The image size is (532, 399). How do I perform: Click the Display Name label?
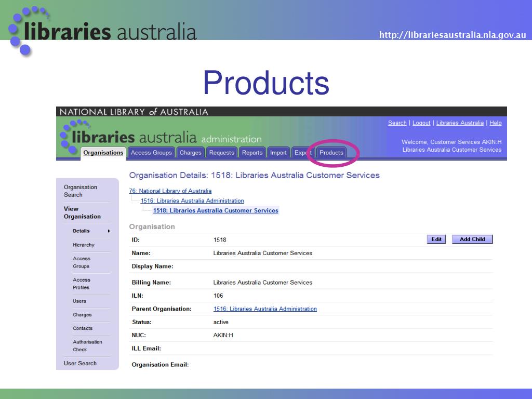[152, 267]
